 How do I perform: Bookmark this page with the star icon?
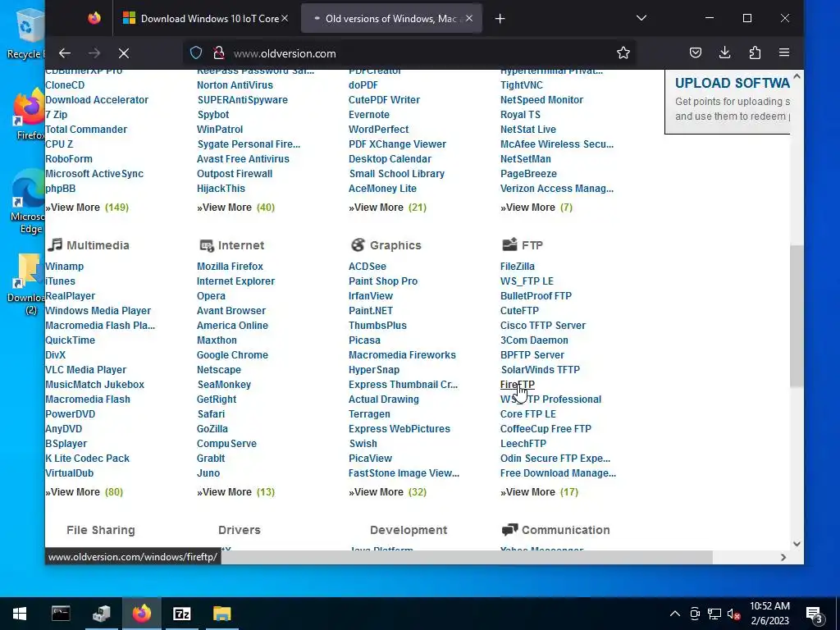623,53
